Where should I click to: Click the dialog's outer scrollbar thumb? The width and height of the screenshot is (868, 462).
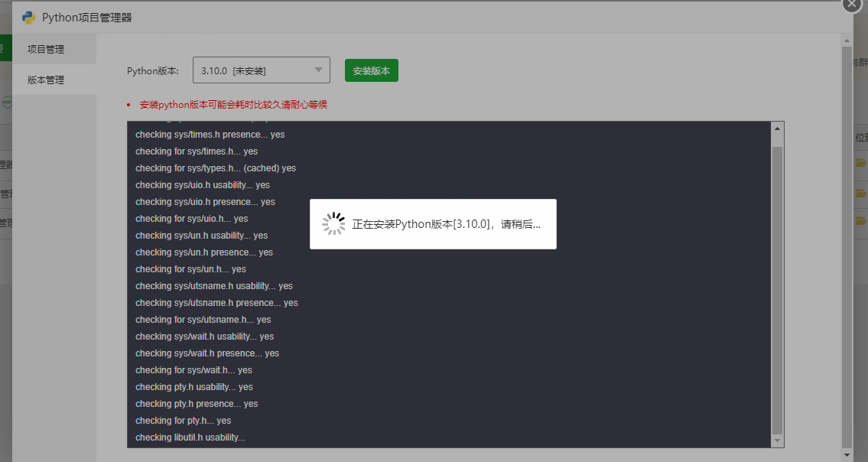(x=847, y=247)
